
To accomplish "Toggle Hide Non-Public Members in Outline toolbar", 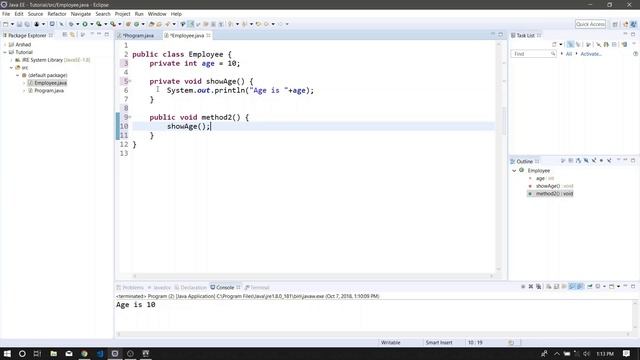I will (x=601, y=161).
